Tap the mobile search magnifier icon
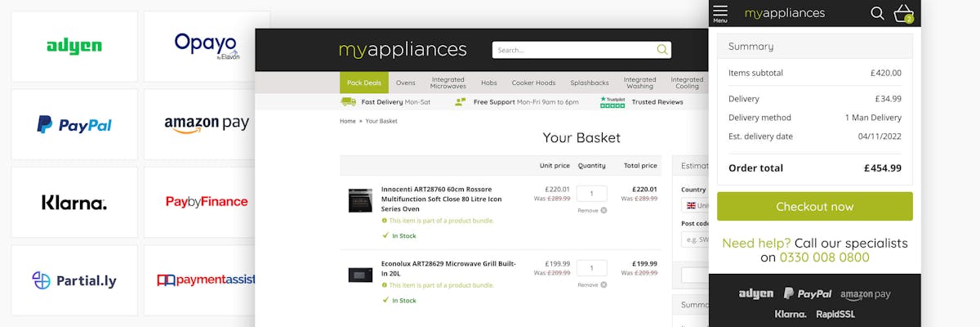This screenshot has height=327, width=980. (877, 13)
